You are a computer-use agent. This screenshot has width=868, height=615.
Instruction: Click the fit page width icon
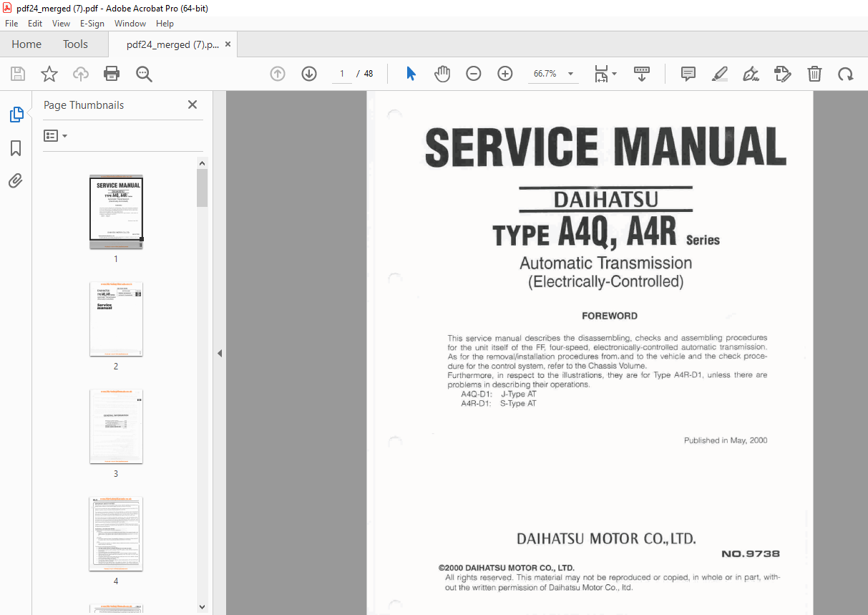pos(601,74)
